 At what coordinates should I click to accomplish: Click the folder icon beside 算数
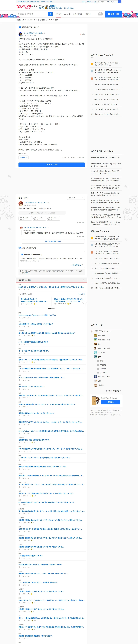(x=98, y=361)
